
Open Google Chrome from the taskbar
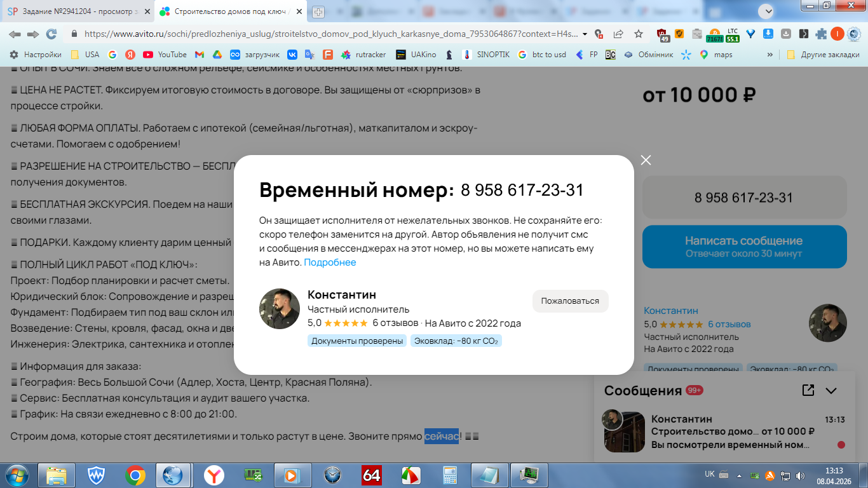135,475
